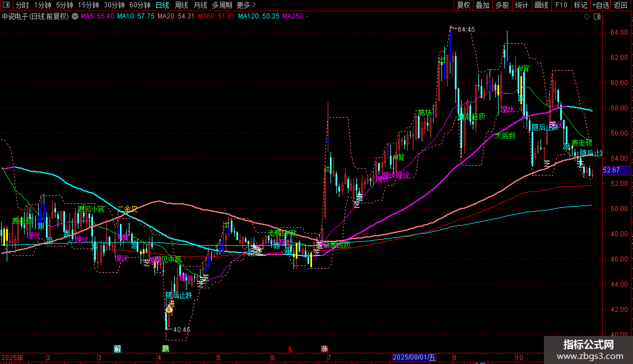Click the 58.00 price axis label
Screen dimensions: 633x364
tap(619, 108)
